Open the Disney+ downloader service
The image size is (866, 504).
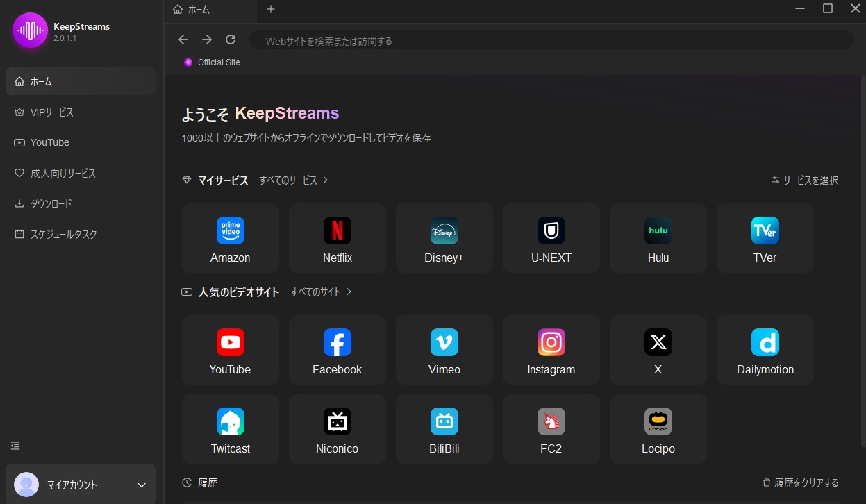[x=444, y=237]
